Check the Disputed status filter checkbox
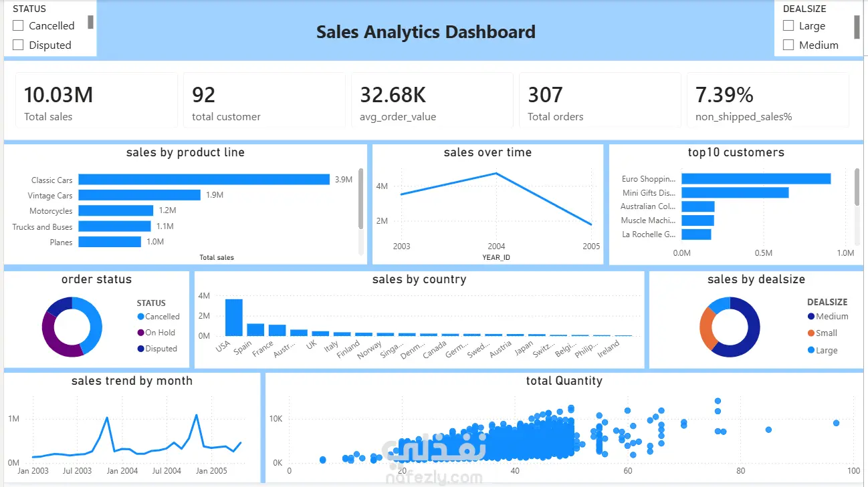 [18, 45]
